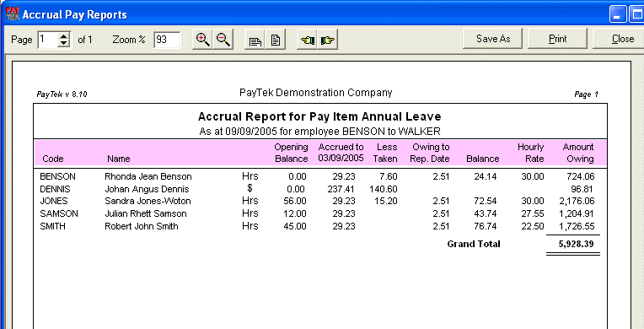Click the Grand Total label
The height and width of the screenshot is (329, 644).
[x=474, y=244]
